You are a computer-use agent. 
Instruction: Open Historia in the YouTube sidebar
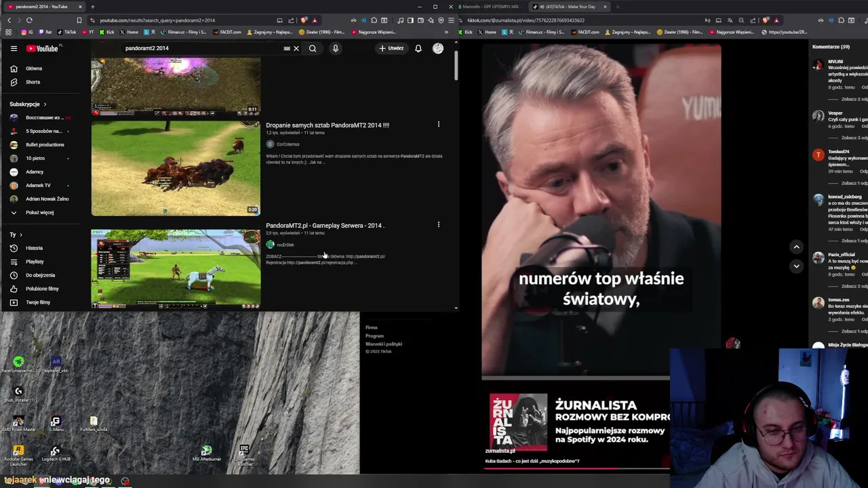point(33,248)
